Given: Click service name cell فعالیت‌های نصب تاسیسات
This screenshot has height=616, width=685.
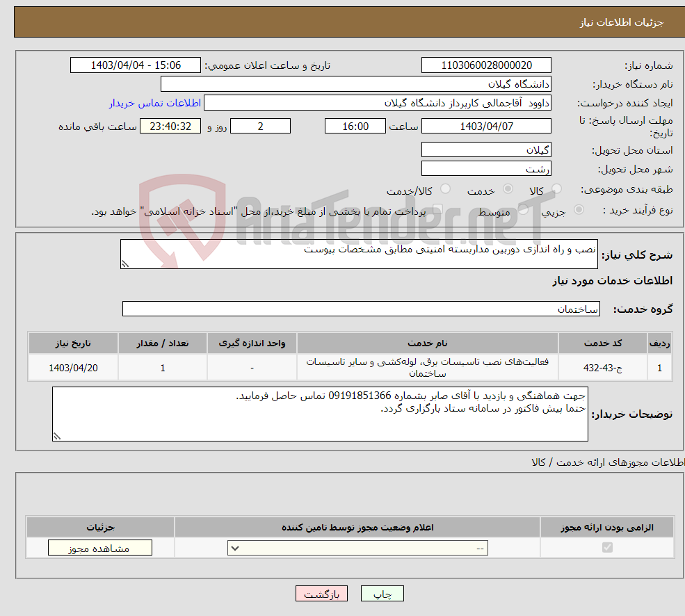Looking at the screenshot, I should click(427, 367).
